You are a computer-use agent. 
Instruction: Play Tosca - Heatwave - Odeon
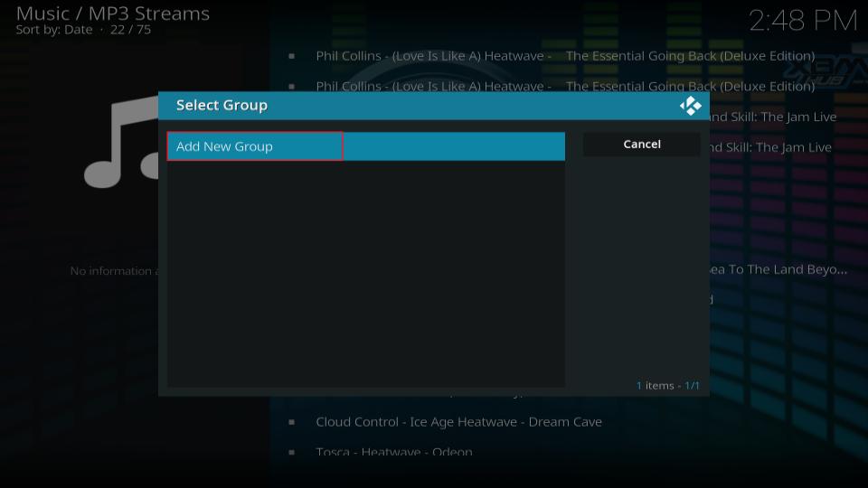point(394,452)
